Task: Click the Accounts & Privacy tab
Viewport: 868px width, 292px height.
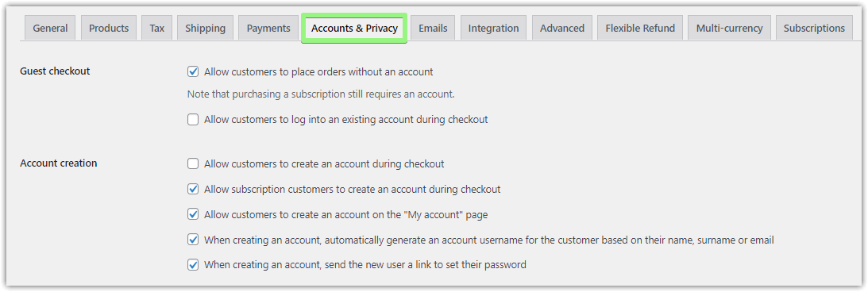Action: click(354, 29)
